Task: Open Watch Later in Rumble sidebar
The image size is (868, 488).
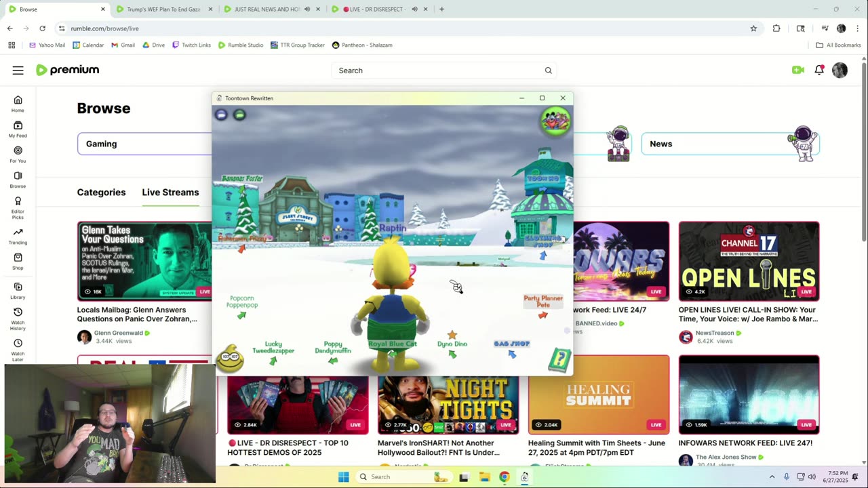Action: coord(18,349)
